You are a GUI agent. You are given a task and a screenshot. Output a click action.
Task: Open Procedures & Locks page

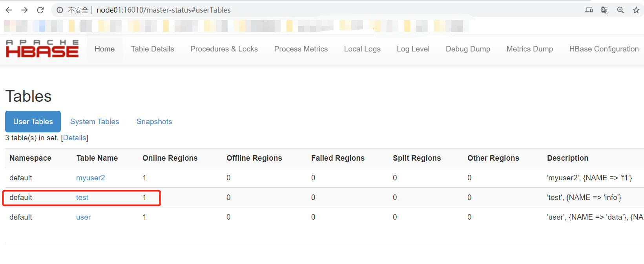(224, 49)
